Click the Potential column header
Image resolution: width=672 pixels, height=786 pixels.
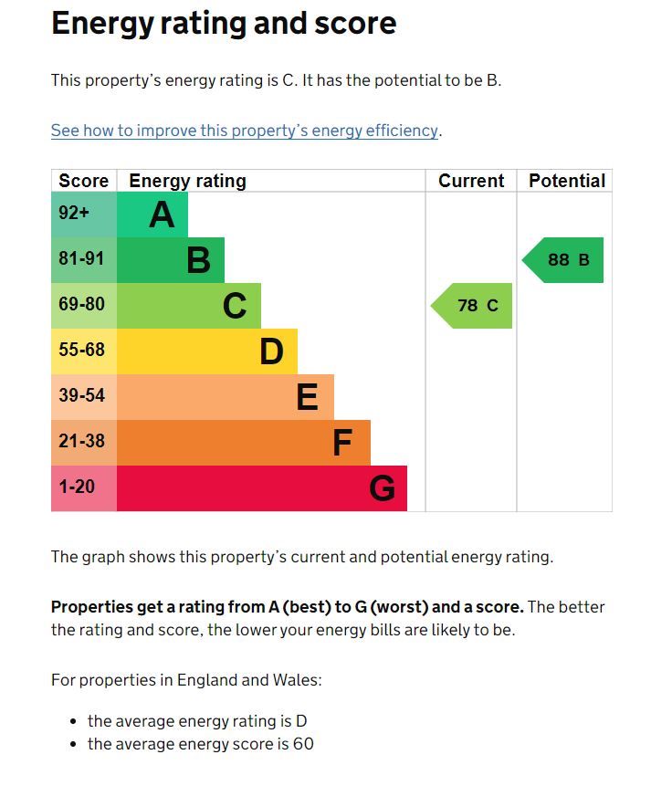(x=566, y=181)
